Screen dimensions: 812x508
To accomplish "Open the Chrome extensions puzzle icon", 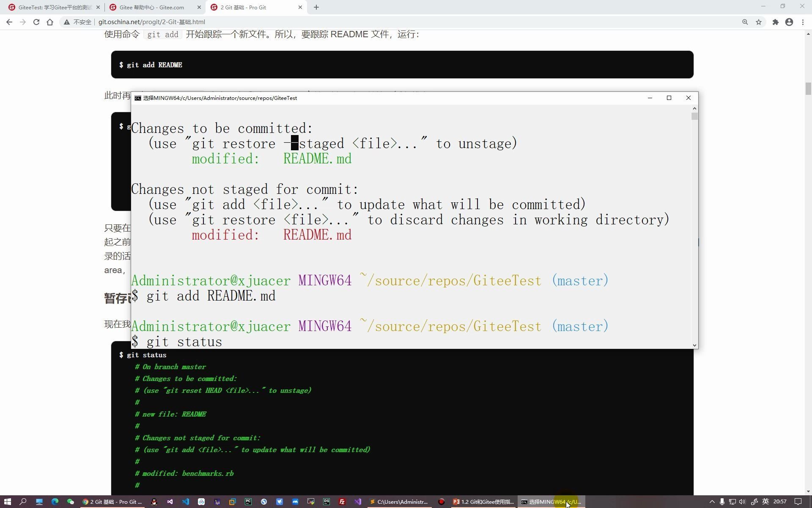I will click(x=775, y=22).
